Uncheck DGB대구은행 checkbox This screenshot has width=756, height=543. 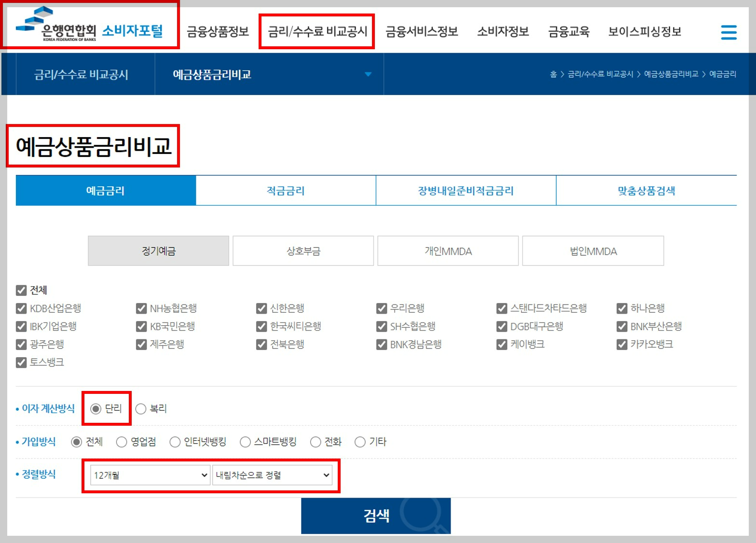(502, 326)
